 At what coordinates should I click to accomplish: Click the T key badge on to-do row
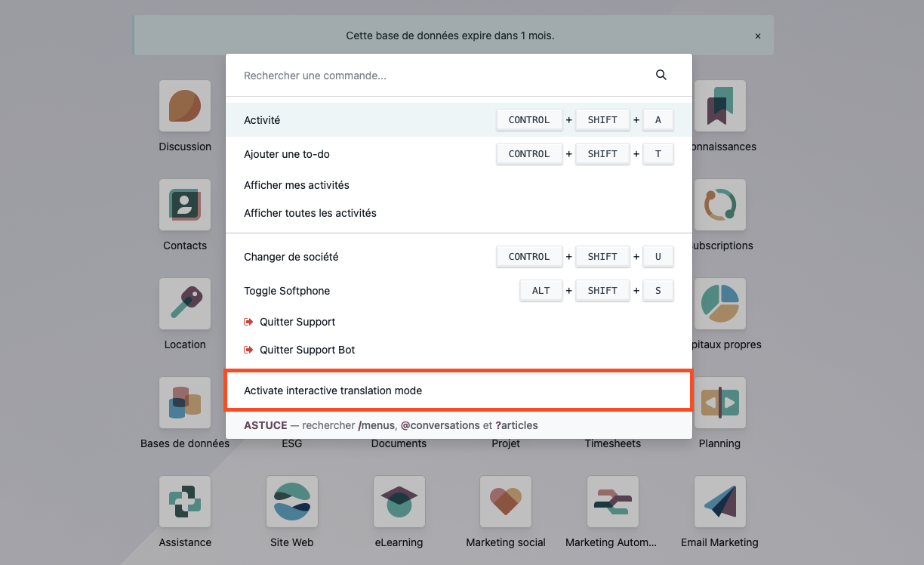658,154
